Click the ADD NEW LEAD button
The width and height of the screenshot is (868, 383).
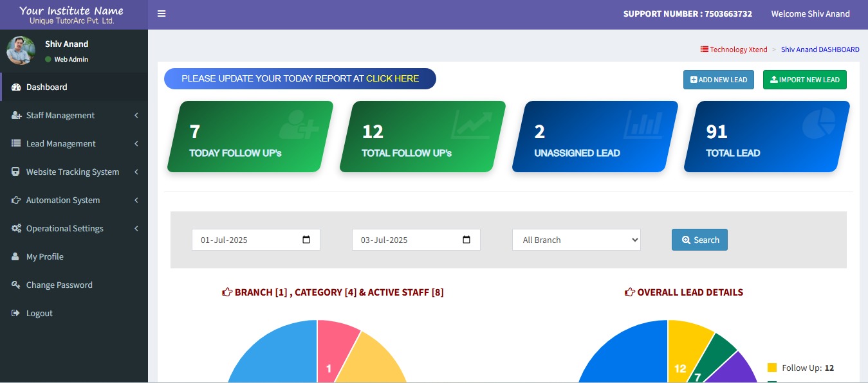tap(719, 80)
